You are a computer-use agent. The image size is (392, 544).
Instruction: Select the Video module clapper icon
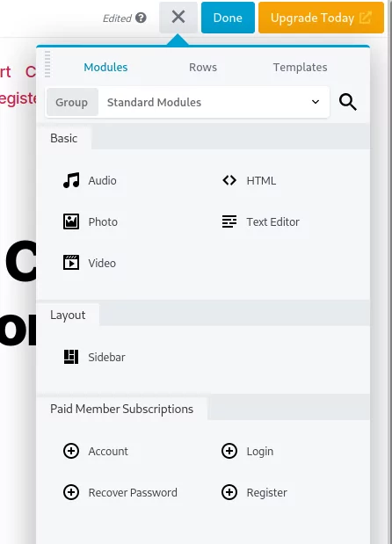tap(71, 263)
